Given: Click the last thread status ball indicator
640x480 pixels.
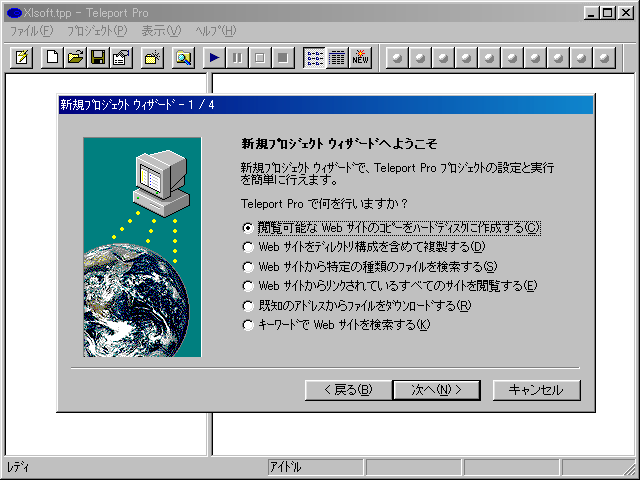Looking at the screenshot, I should 604,58.
